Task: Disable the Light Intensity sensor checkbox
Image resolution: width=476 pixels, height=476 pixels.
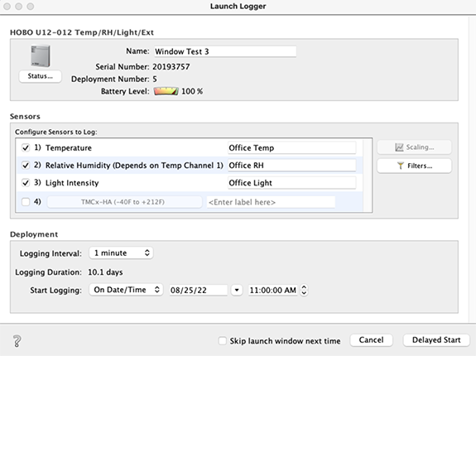Action: (x=26, y=183)
